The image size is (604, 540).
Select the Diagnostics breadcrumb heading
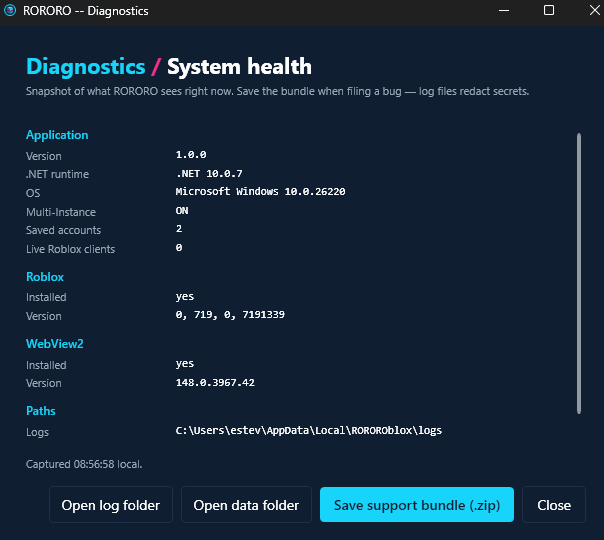click(86, 67)
